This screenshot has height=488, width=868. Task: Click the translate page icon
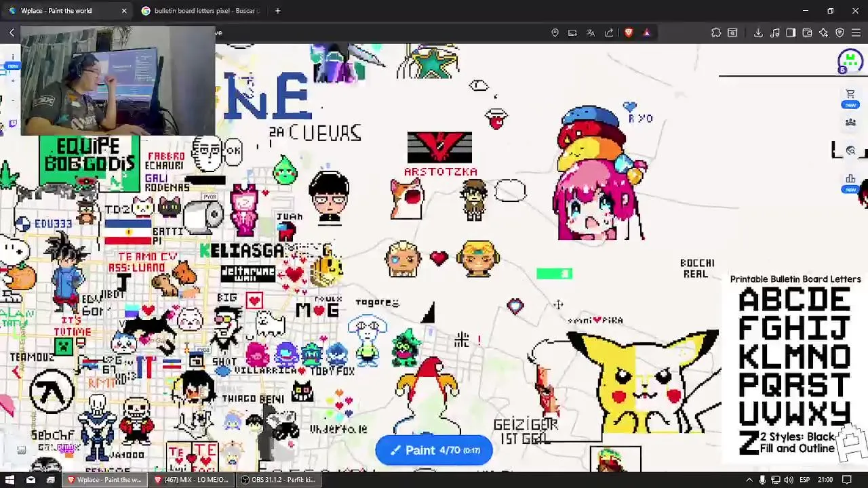(591, 33)
